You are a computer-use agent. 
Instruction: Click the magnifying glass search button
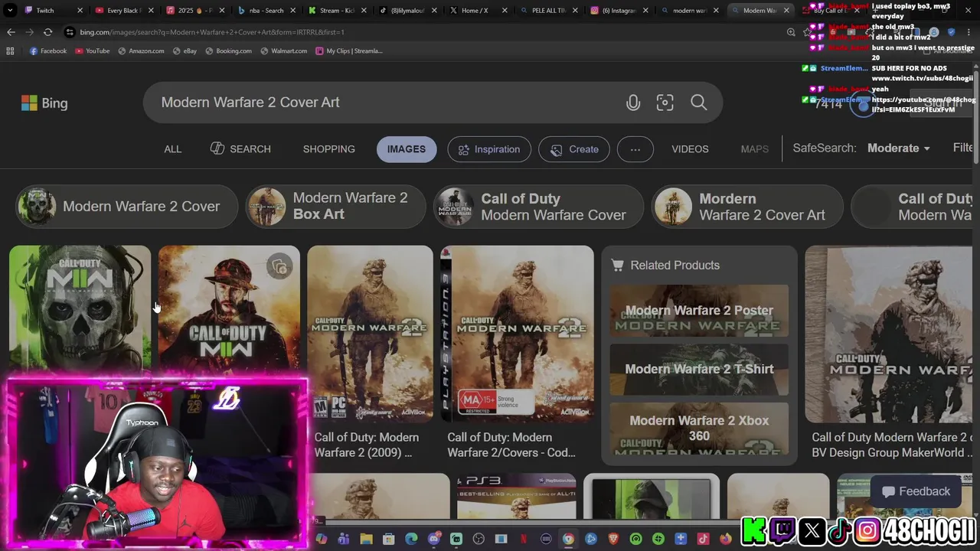click(x=698, y=103)
